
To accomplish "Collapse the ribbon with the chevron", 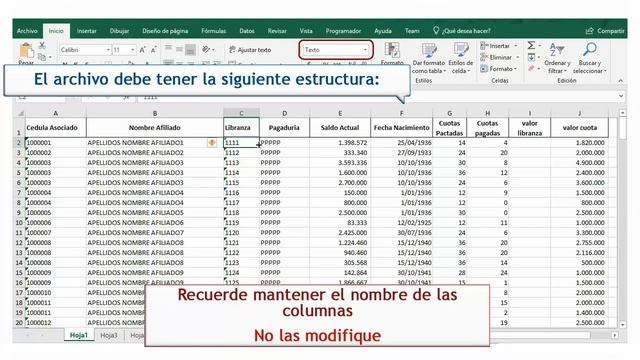I will 620,81.
